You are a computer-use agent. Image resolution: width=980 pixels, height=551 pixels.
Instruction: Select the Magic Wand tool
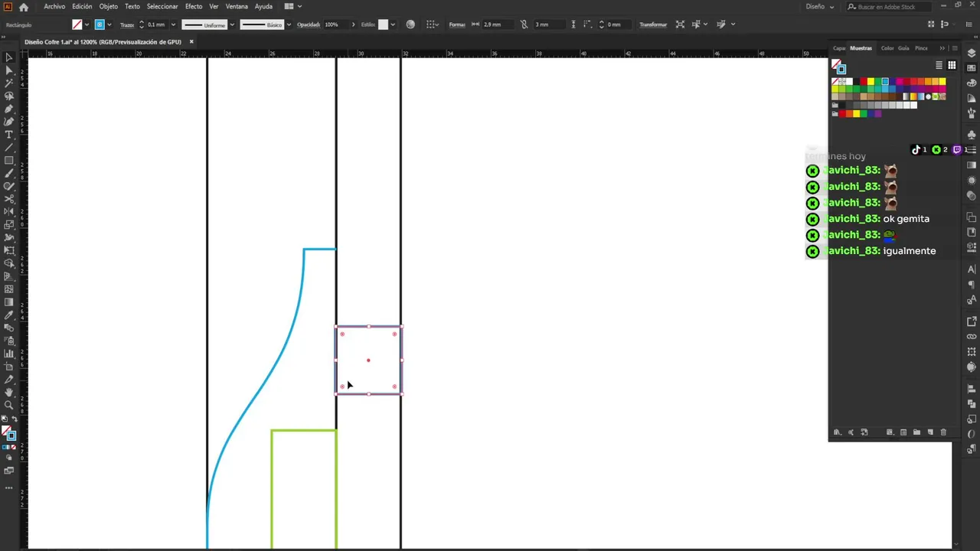pos(9,83)
